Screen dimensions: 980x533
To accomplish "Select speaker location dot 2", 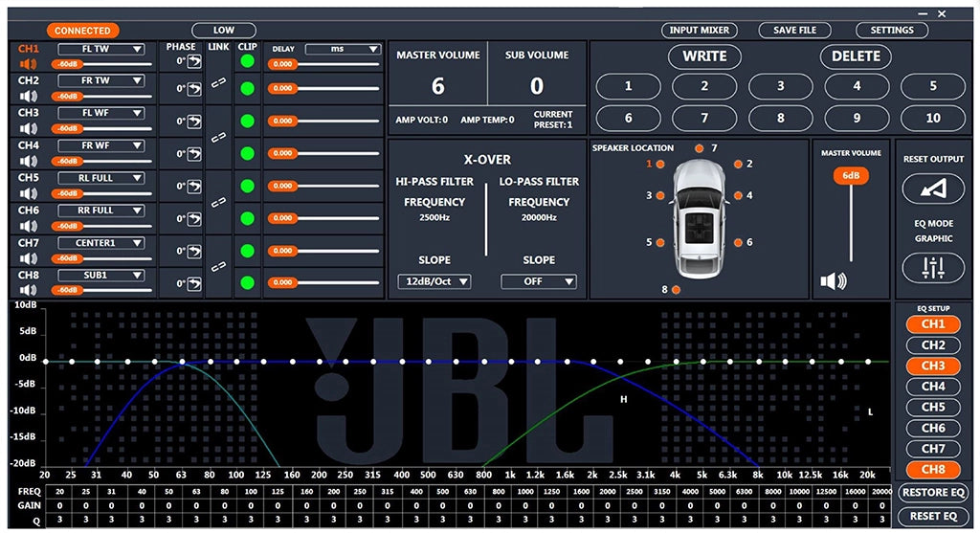I will [x=738, y=165].
